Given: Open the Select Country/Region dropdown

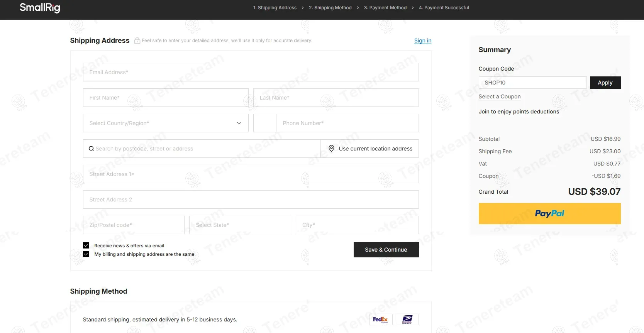Looking at the screenshot, I should click(166, 123).
